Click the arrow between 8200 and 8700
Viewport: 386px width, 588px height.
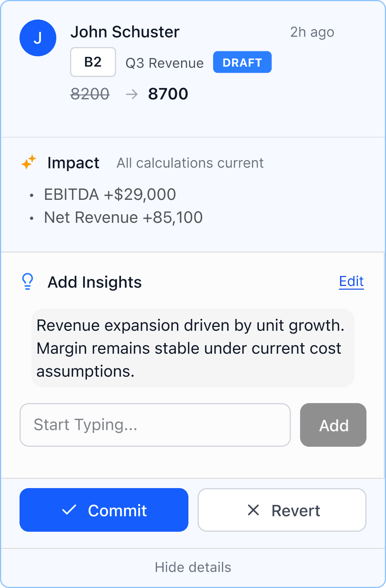132,94
